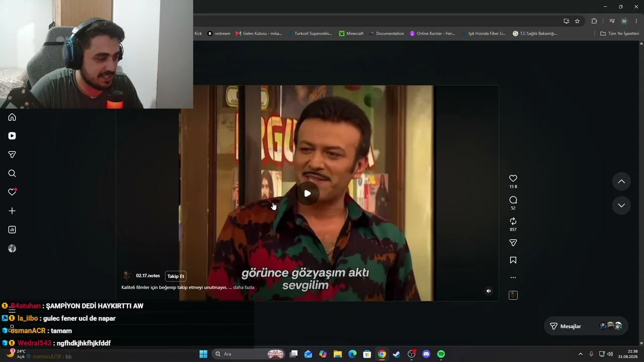Image resolution: width=644 pixels, height=362 pixels.
Task: Open Copilot from the taskbar
Action: click(x=323, y=354)
